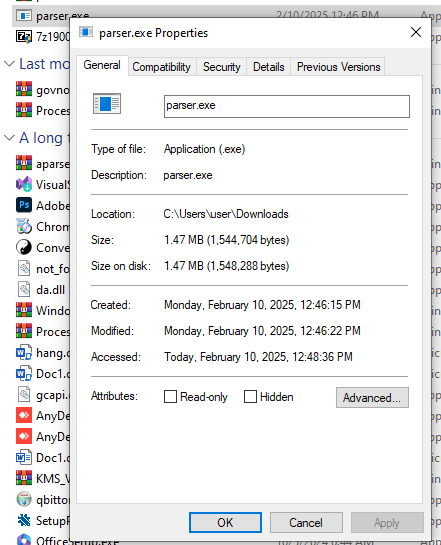Open Advanced attributes dialog
Viewport: 441px width, 545px height.
coord(372,397)
